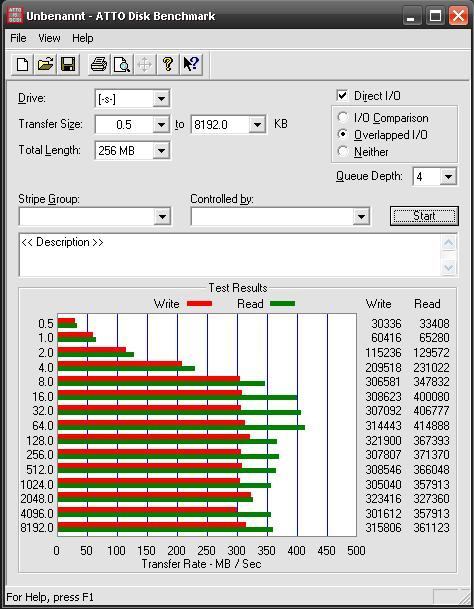Click the write value 315806
Viewport: 474px width, 609px height.
pyautogui.click(x=383, y=527)
